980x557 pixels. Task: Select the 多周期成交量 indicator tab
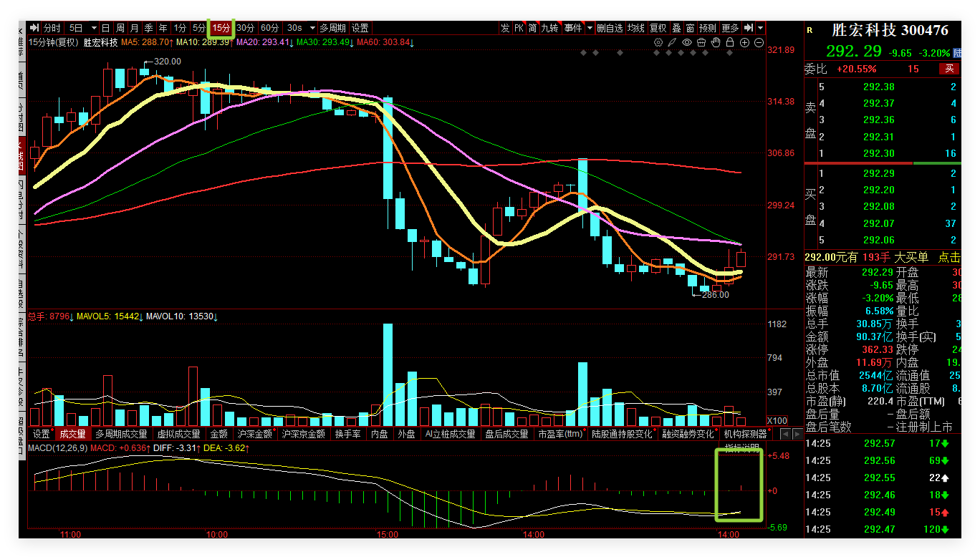(x=121, y=434)
